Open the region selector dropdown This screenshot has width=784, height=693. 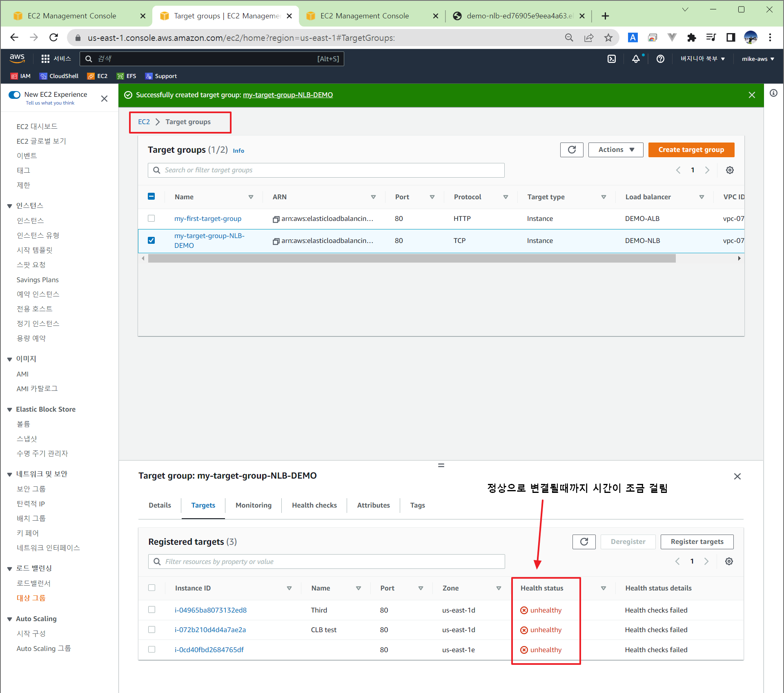point(702,59)
